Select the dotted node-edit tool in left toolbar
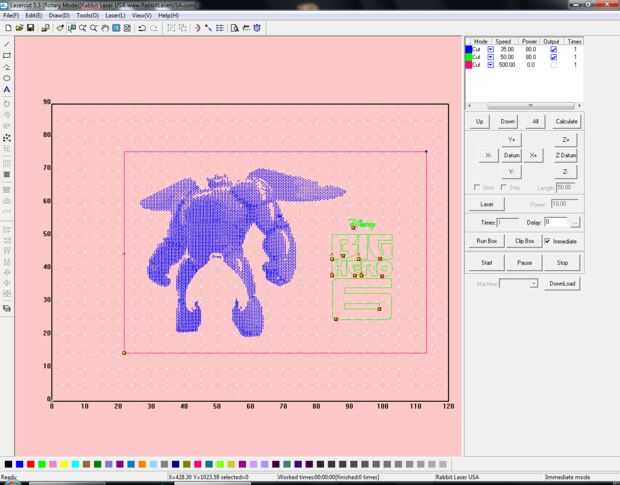 point(7,138)
